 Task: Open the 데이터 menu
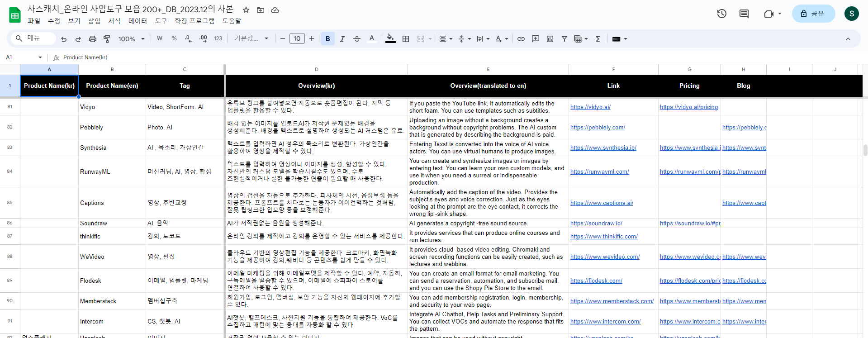point(138,21)
